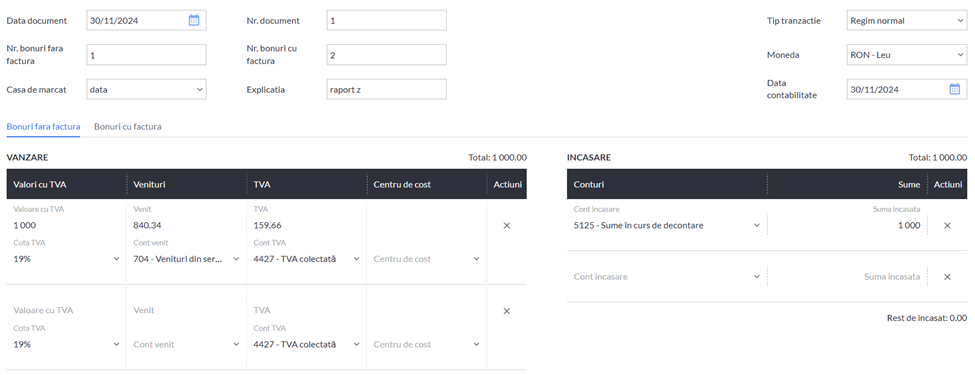Click the empty Suma incasata field
The width and height of the screenshot is (975, 375).
point(848,277)
